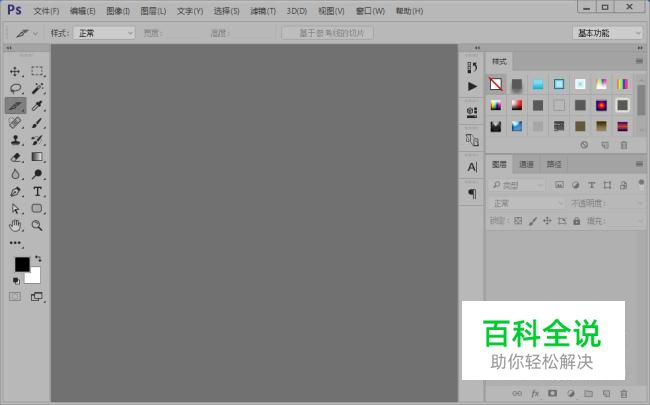Open the 窗口(W) menu
The image size is (650, 405).
(x=370, y=11)
